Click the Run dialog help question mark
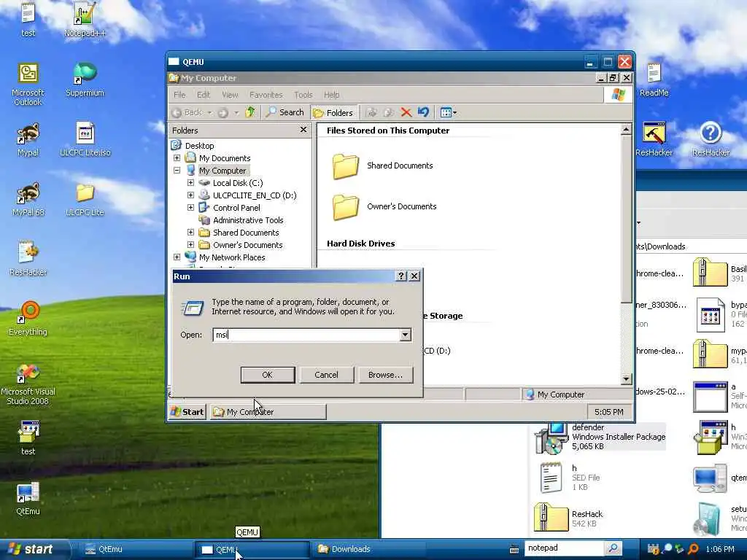The width and height of the screenshot is (747, 560). [400, 276]
